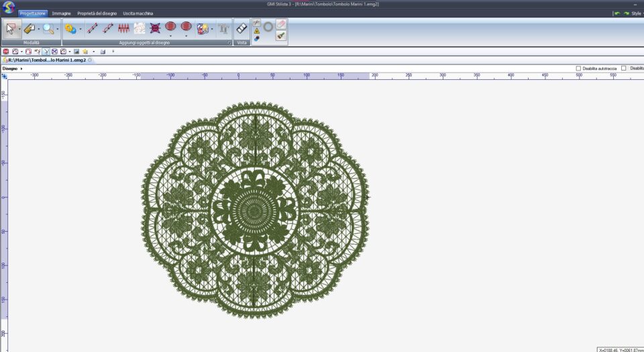Click the save disk icon in quick toolbar
Screen dimensions: 644x352
coord(103,51)
